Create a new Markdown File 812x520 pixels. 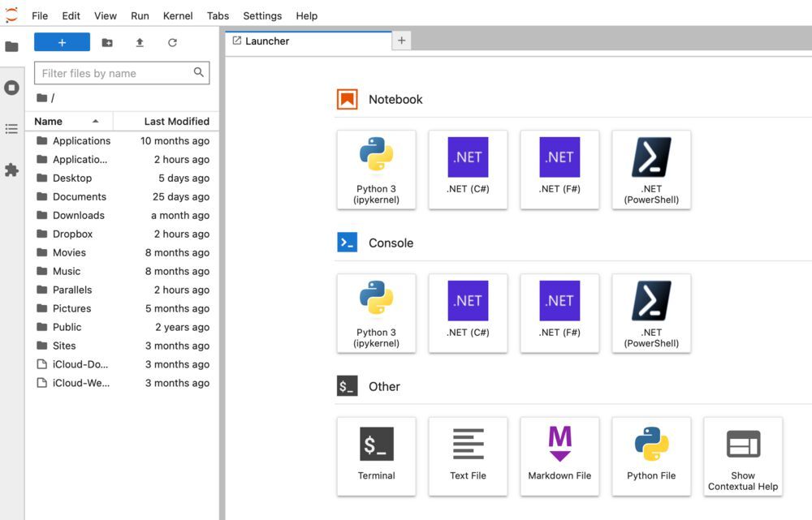click(559, 456)
